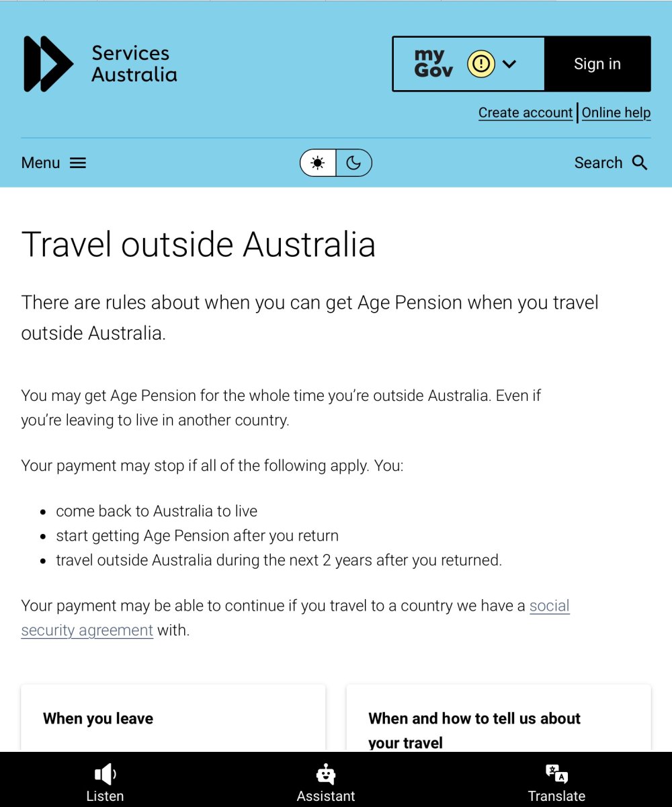Click the Listen speaker icon

(105, 775)
